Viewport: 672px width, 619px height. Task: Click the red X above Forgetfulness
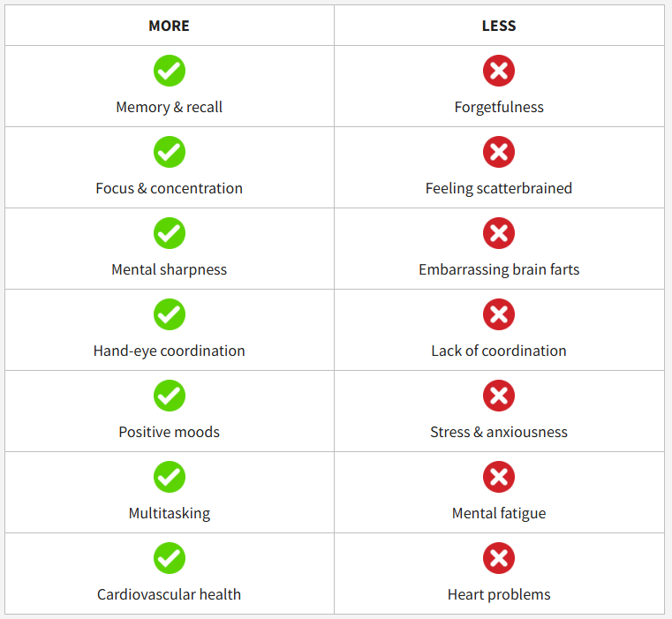click(x=499, y=71)
